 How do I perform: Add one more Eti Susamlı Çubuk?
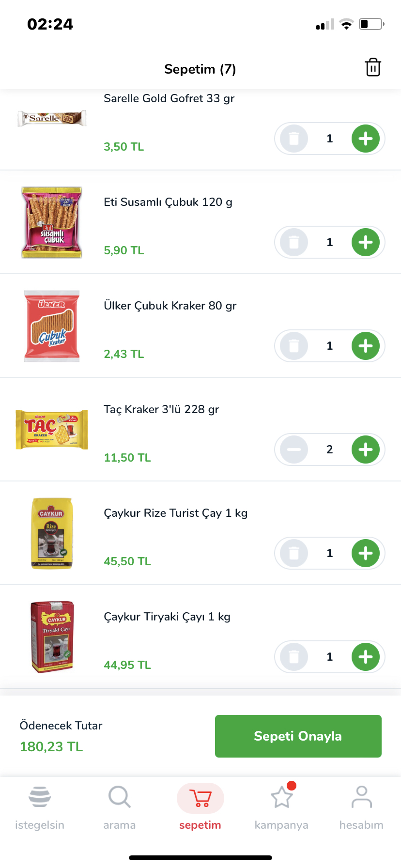366,243
